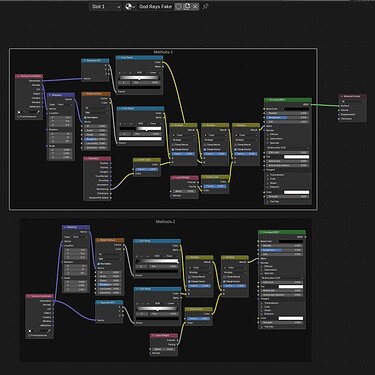Collapse the upper Color Ramp node in Methode 1
The width and height of the screenshot is (375, 375).
tap(118, 58)
